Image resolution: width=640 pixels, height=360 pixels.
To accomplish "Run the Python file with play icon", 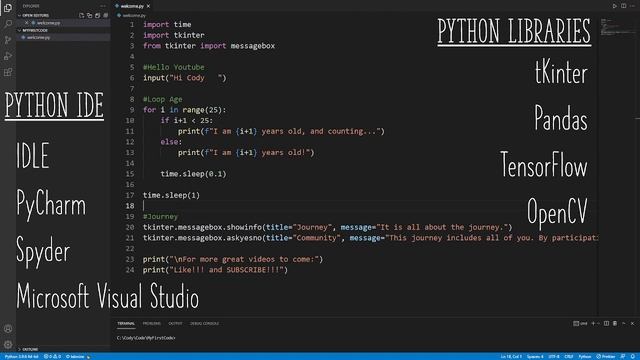I will [x=615, y=6].
